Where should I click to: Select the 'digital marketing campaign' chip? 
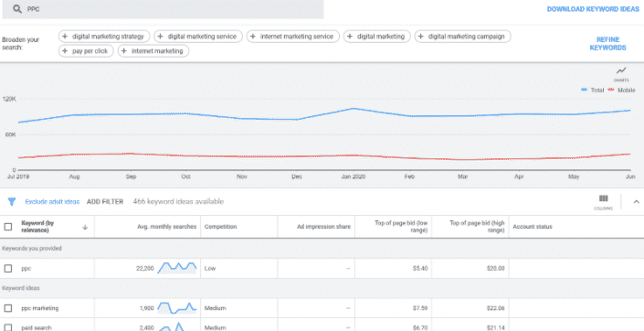click(462, 37)
